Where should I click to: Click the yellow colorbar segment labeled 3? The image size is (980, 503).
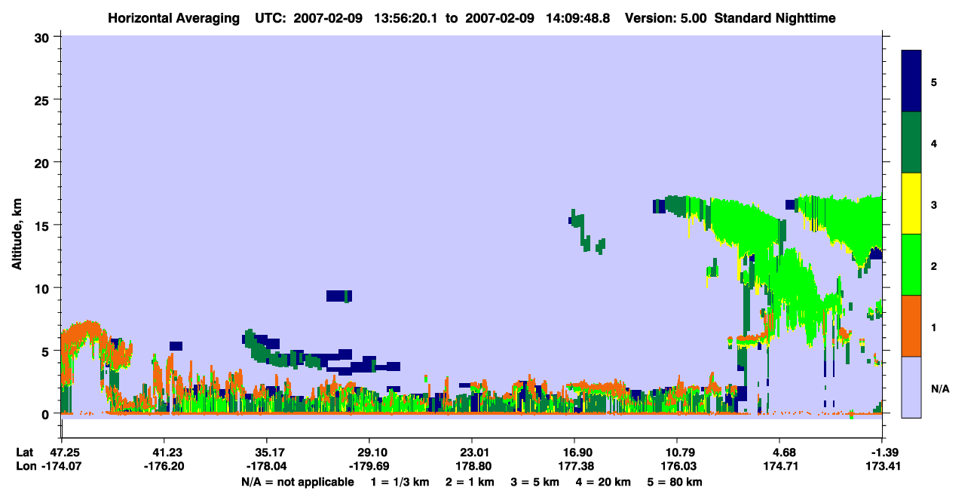[x=911, y=204]
